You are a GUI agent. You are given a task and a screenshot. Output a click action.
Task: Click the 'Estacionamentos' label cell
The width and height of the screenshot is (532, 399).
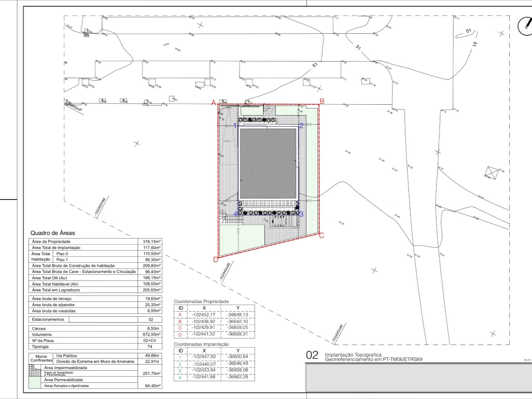pyautogui.click(x=48, y=320)
